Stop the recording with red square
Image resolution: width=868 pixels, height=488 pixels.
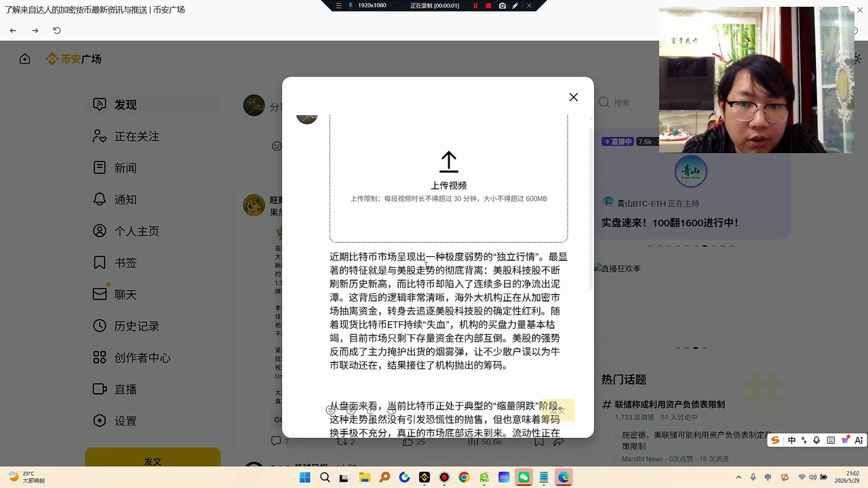[488, 5]
